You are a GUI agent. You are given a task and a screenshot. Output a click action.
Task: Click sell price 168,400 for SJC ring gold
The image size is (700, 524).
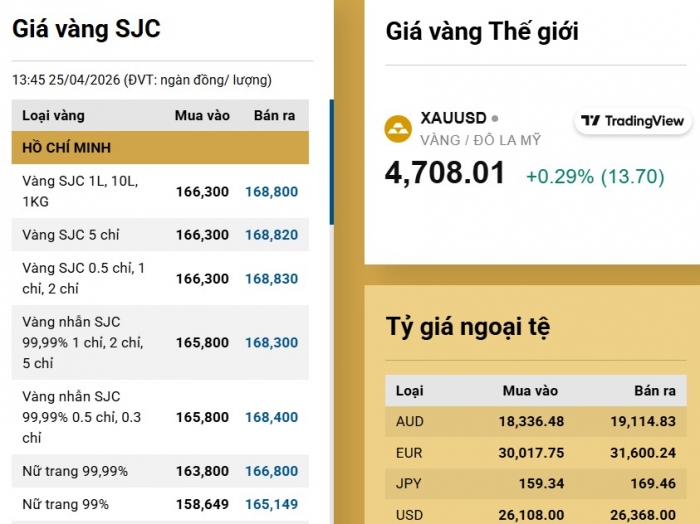271,417
